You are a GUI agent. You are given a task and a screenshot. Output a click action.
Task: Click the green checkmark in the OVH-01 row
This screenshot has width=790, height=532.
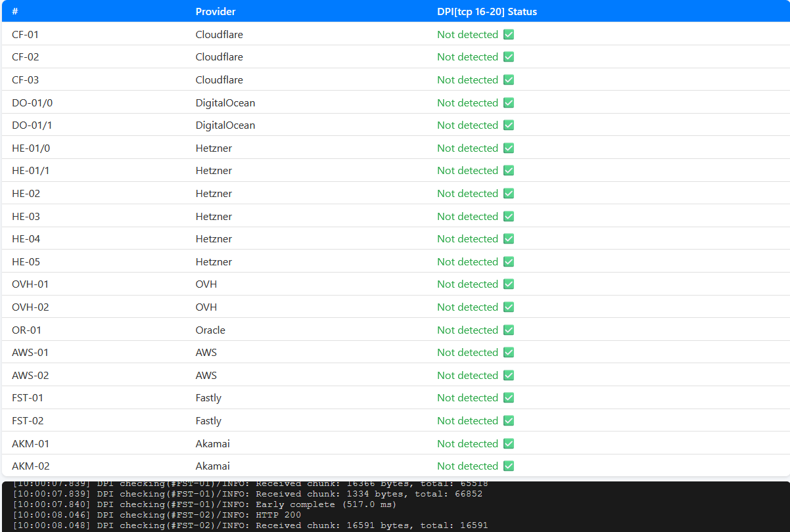pos(508,284)
